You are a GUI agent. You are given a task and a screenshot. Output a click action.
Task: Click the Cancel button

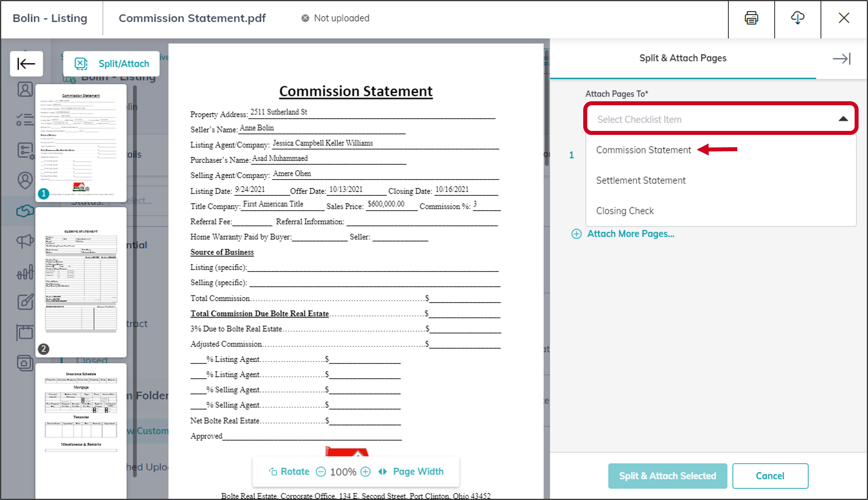(770, 476)
